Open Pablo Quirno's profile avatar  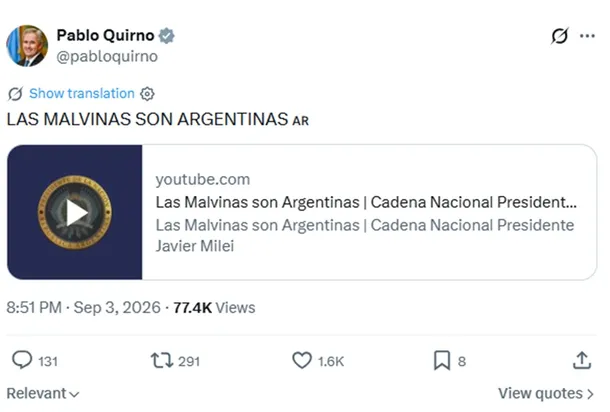pos(27,46)
